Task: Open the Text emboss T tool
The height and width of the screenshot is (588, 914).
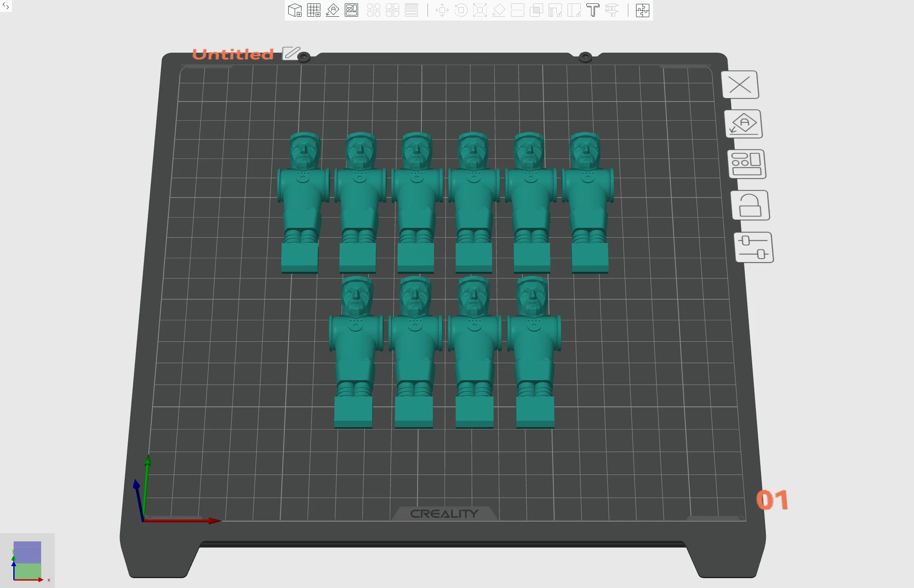Action: point(593,10)
